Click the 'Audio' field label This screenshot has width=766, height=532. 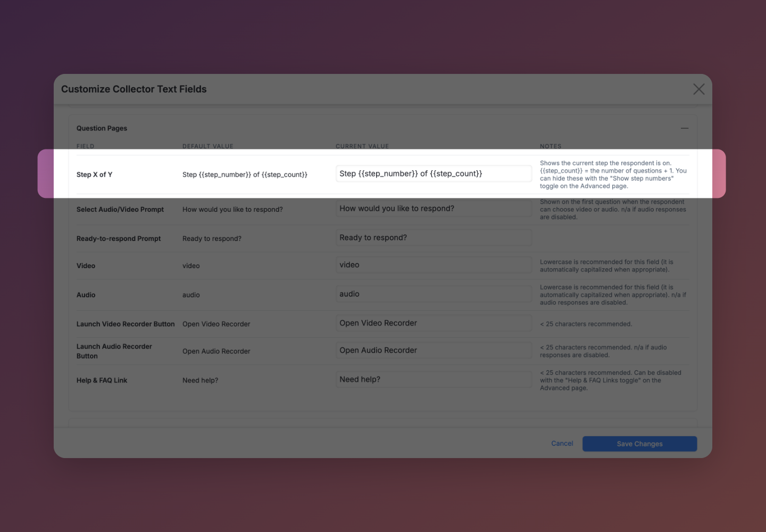pos(86,295)
